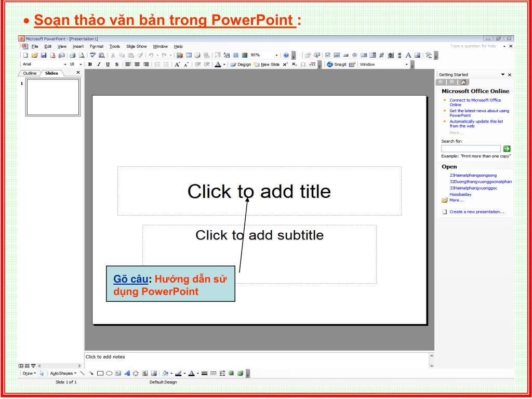Insert WordArt from drawing toolbar

(x=127, y=373)
